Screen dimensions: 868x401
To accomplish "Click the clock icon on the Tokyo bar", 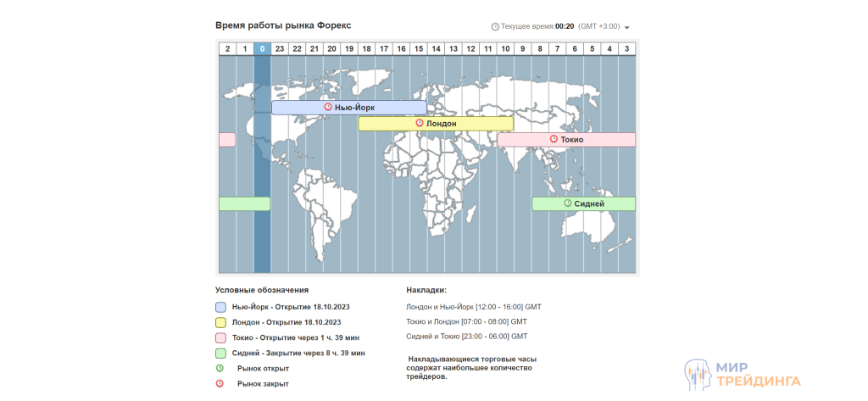I will [554, 139].
